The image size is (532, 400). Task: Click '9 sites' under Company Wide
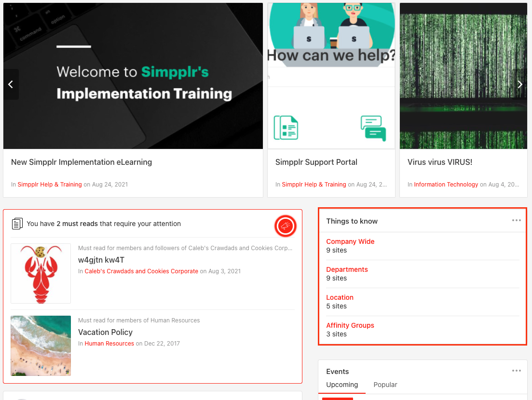pyautogui.click(x=336, y=250)
